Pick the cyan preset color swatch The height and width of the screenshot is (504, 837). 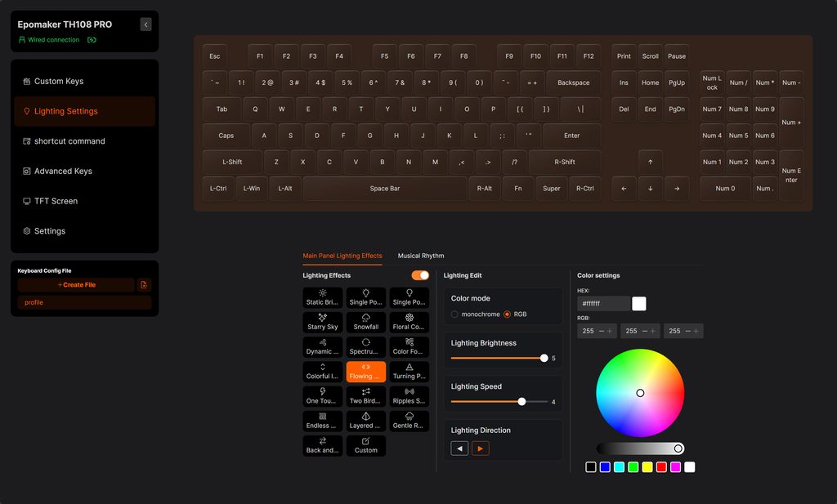[620, 467]
